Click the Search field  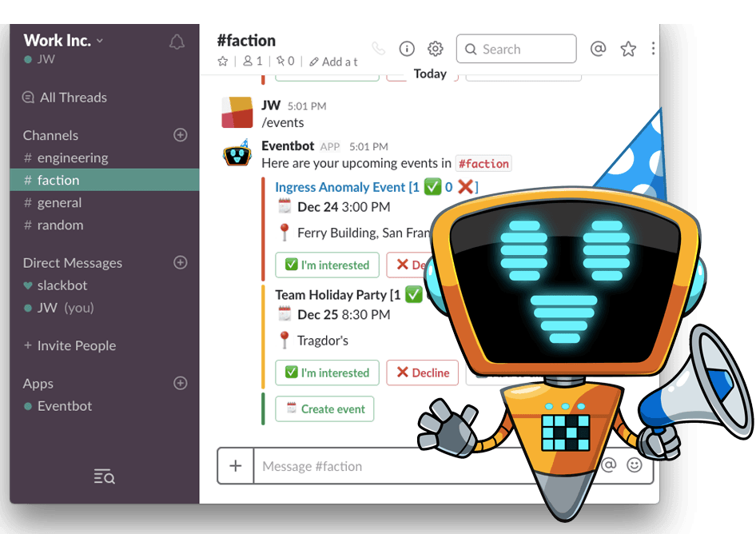tap(516, 49)
